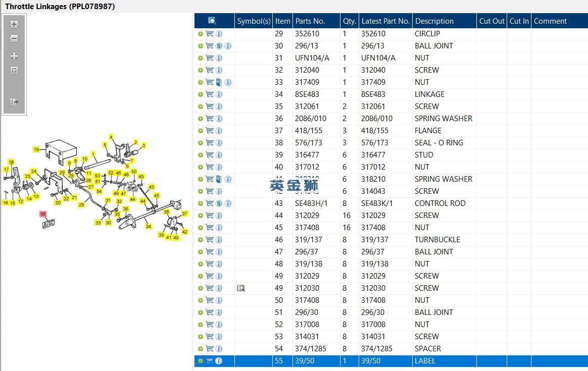Add CONTROL ROD item 43 to cart
The width and height of the screenshot is (588, 371).
coord(210,203)
